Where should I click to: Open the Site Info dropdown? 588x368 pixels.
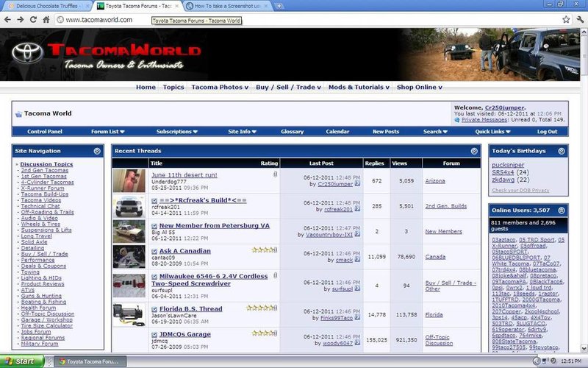[x=243, y=132]
